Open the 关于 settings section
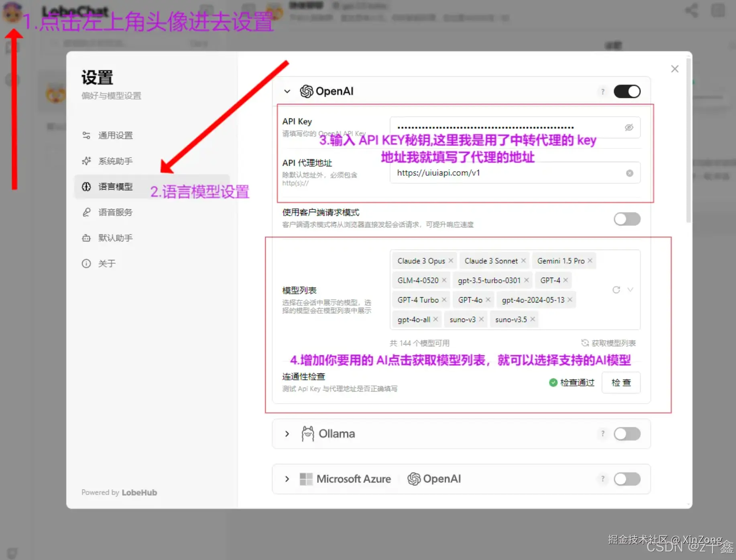 (107, 264)
